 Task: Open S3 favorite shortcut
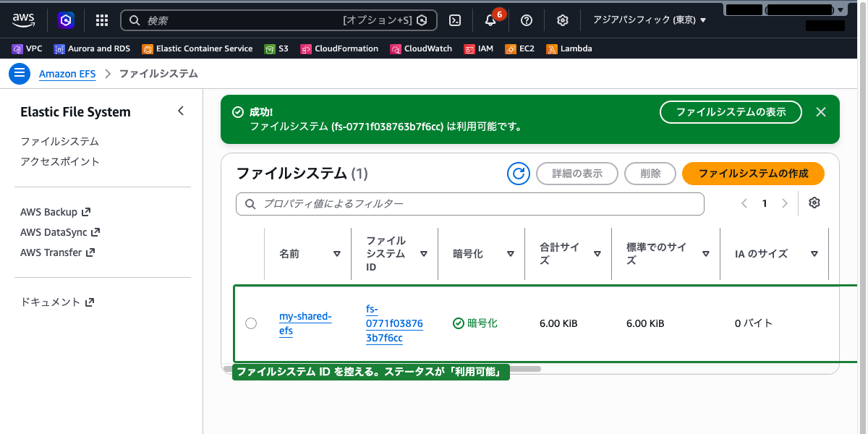276,48
